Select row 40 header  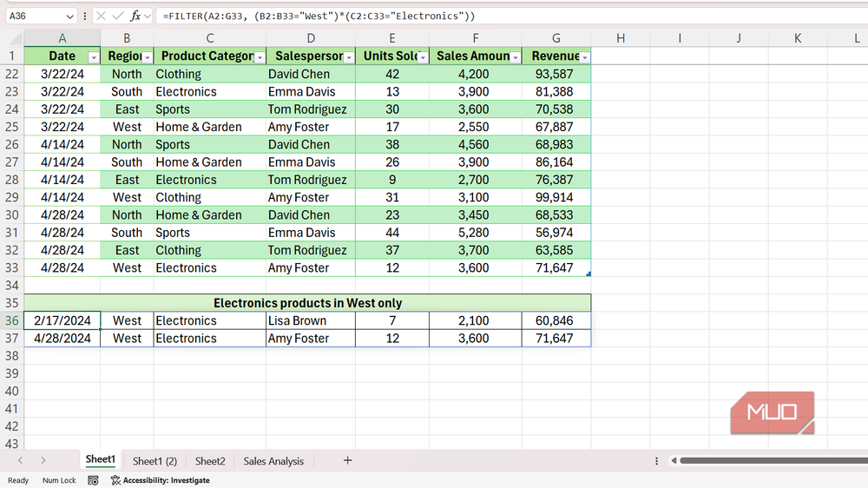tap(11, 391)
